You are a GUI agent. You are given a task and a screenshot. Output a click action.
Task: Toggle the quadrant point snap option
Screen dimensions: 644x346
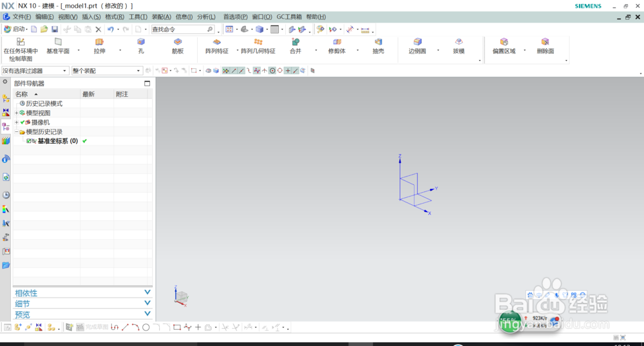coord(280,71)
